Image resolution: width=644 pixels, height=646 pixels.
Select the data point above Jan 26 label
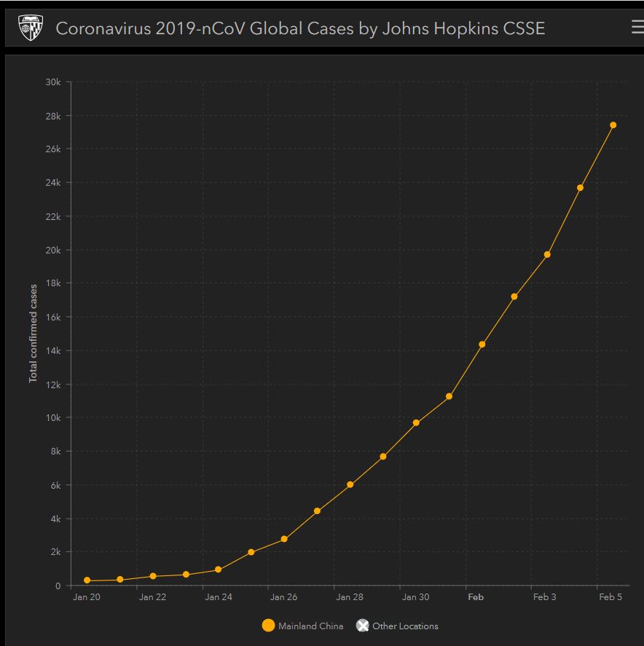(x=284, y=539)
